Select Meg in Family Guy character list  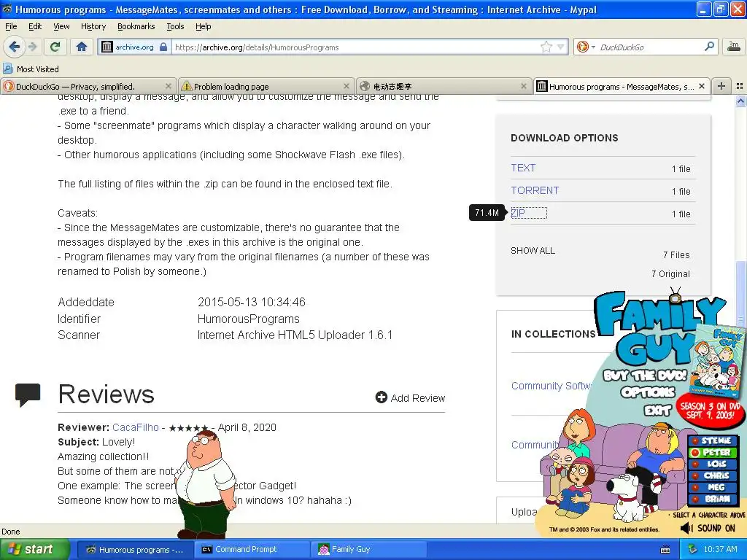[713, 487]
